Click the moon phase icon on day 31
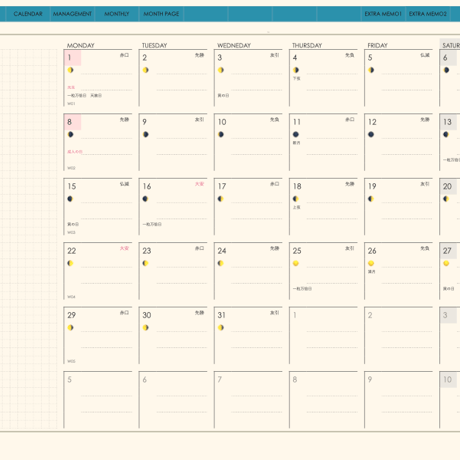The image size is (460, 460). [x=221, y=328]
